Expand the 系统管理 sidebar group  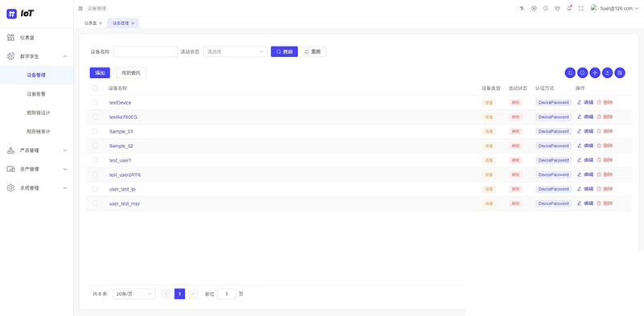[x=37, y=188]
